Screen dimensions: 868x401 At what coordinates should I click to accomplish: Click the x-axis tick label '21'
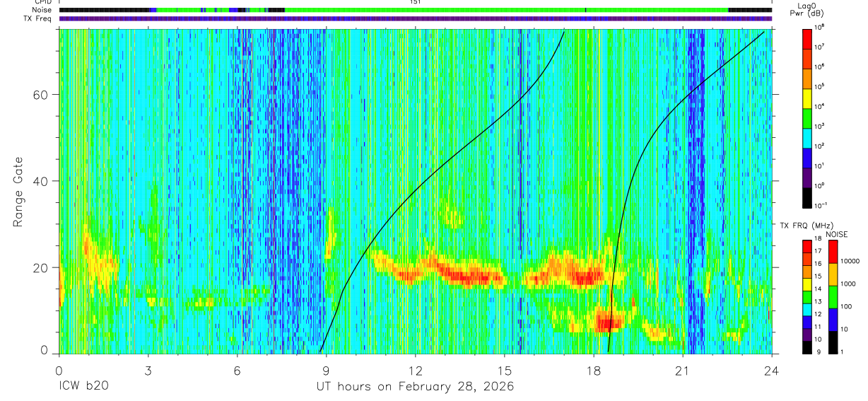coord(683,370)
